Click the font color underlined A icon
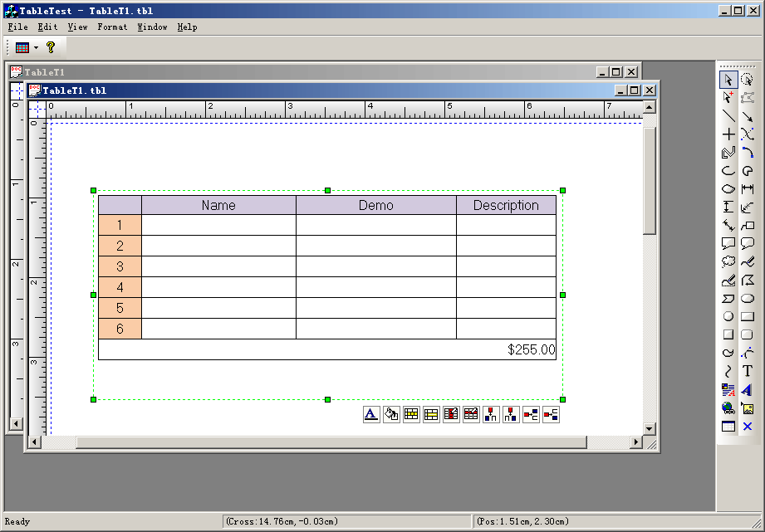This screenshot has height=532, width=765. [371, 414]
